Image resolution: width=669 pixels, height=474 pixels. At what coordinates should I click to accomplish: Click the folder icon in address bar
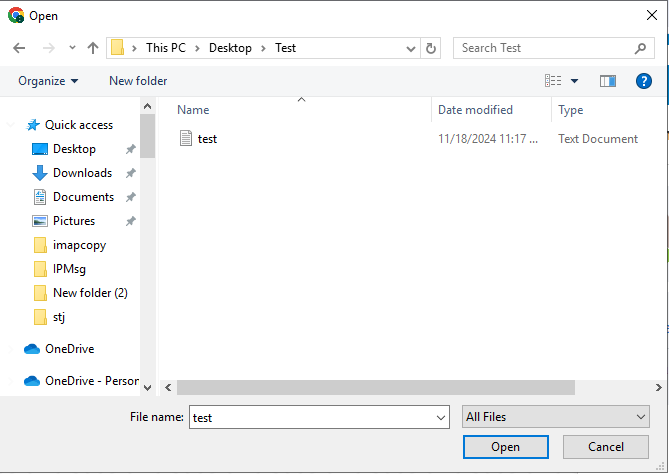tap(117, 47)
